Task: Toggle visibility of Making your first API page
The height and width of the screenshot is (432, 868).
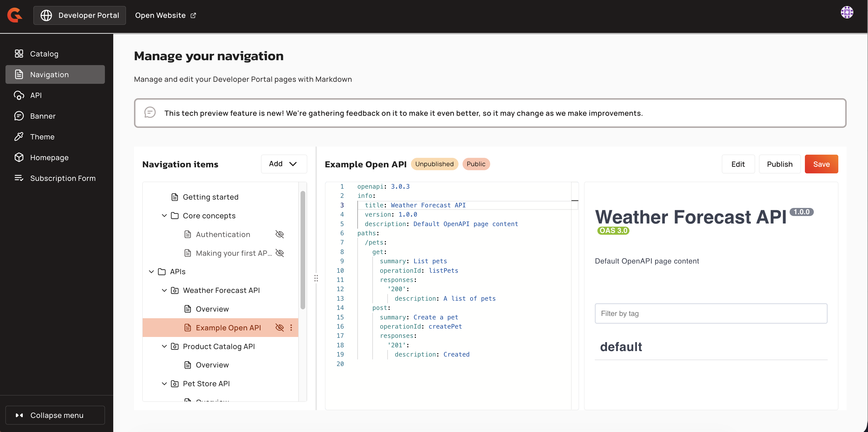Action: (280, 253)
